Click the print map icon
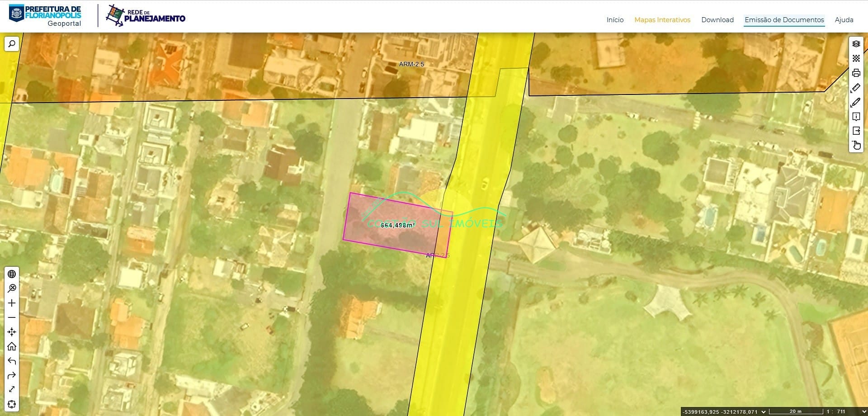Screen dimensions: 868x416 tap(856, 73)
